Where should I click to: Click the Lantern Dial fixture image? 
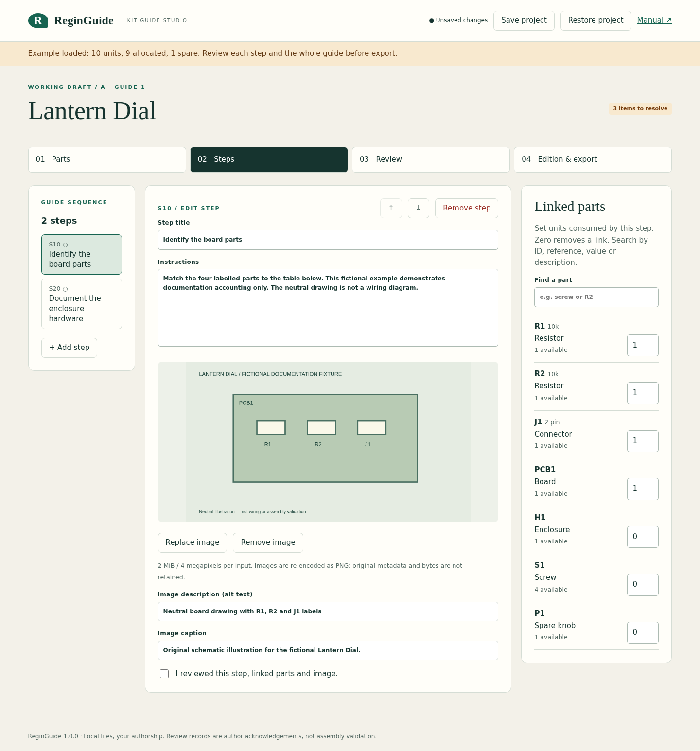coord(328,442)
